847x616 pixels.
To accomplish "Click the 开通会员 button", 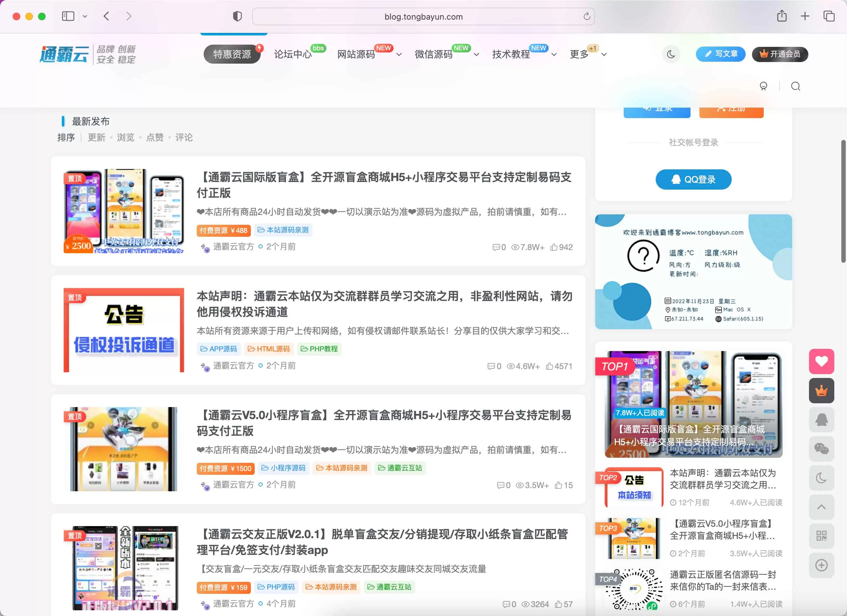I will point(780,54).
